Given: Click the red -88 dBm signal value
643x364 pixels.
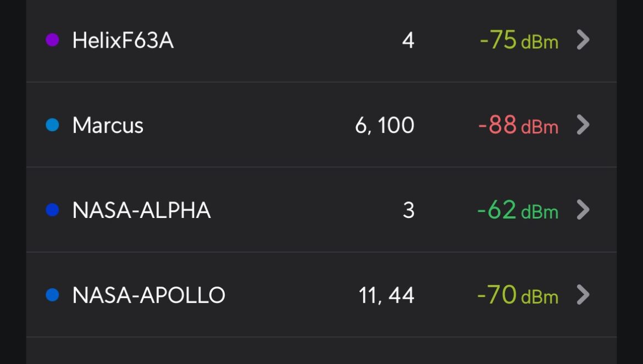Looking at the screenshot, I should click(x=518, y=125).
